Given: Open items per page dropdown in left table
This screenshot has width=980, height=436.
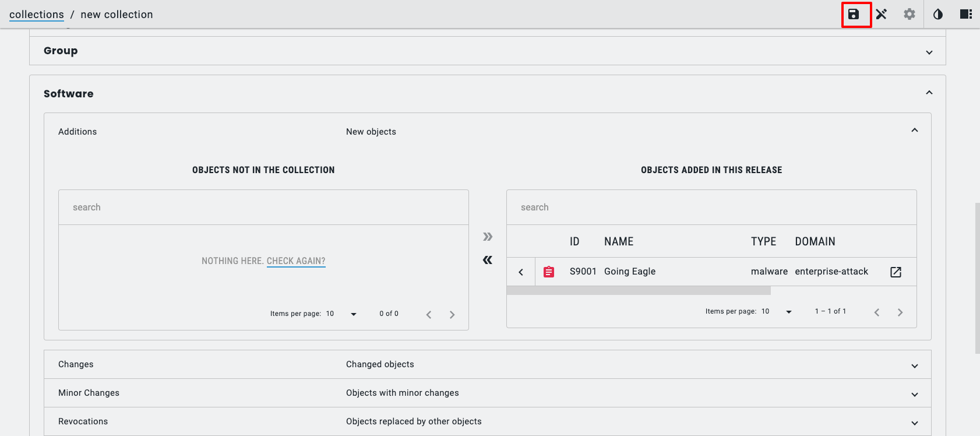Looking at the screenshot, I should 341,314.
